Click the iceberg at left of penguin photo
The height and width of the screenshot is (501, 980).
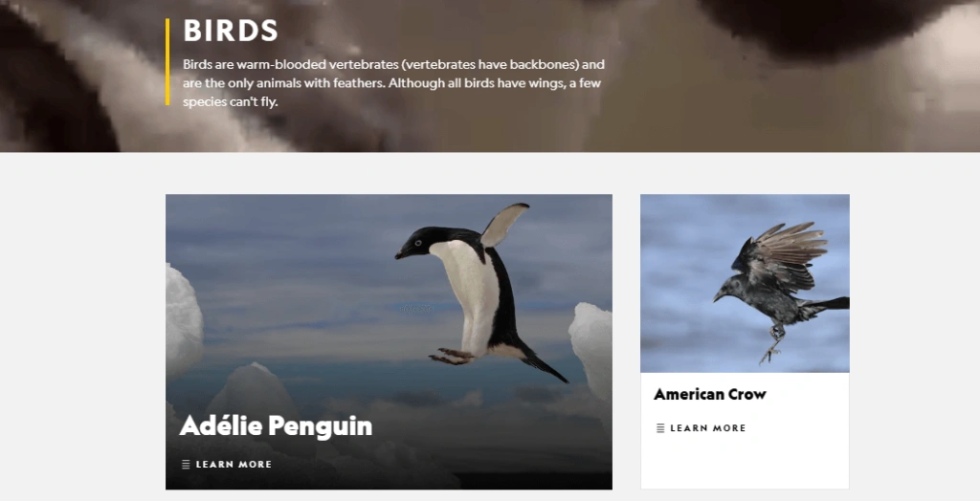(x=184, y=320)
